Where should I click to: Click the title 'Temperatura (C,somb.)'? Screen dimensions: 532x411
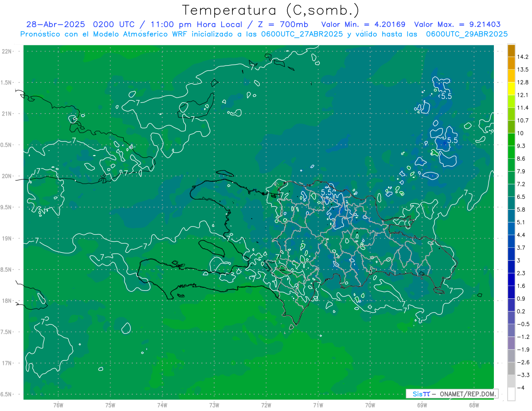(x=271, y=11)
